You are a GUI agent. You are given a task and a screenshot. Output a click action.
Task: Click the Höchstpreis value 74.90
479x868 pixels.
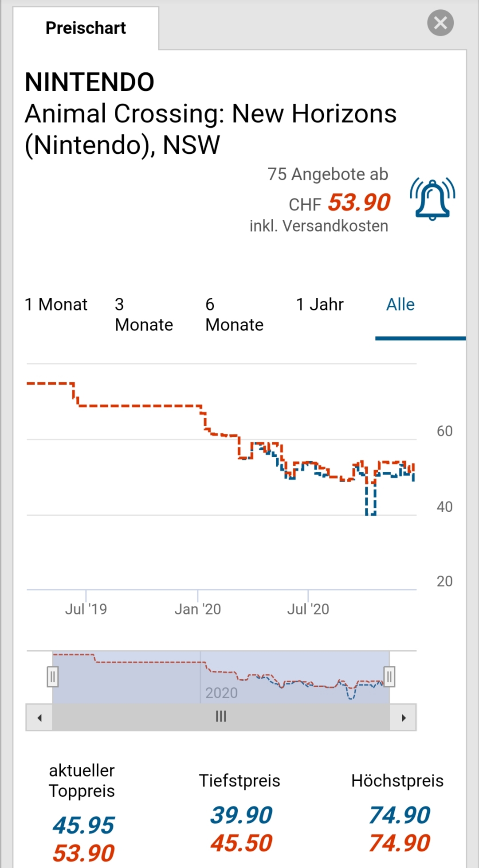(x=399, y=815)
